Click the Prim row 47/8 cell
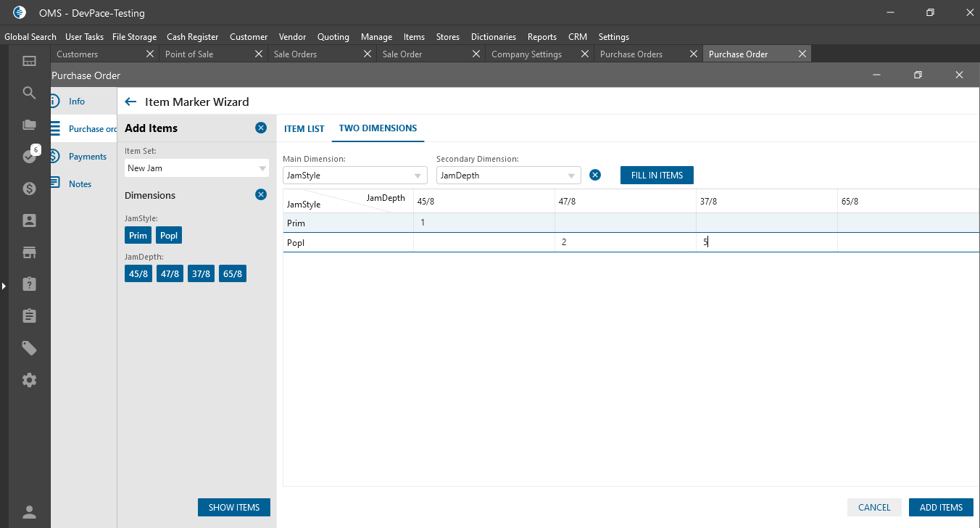Screen dimensions: 980x528 pyautogui.click(x=625, y=223)
